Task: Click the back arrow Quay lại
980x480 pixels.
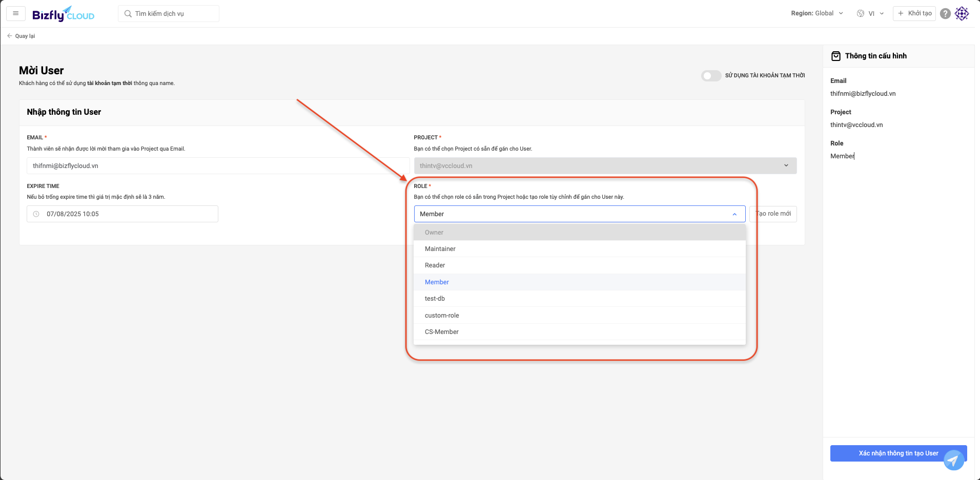Action: click(21, 36)
